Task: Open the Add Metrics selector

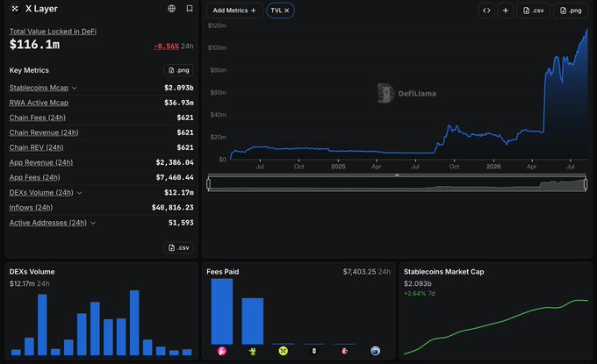Action: [234, 11]
